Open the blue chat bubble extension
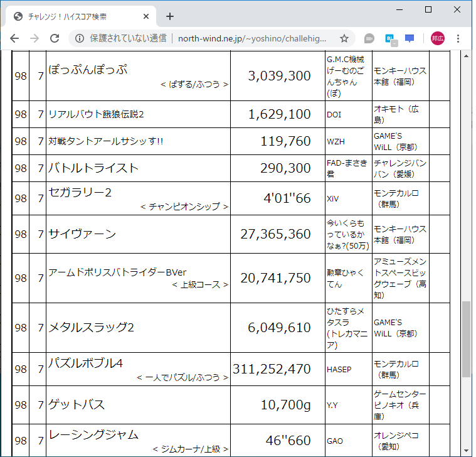Viewport: 476px width, 457px height. [410, 38]
